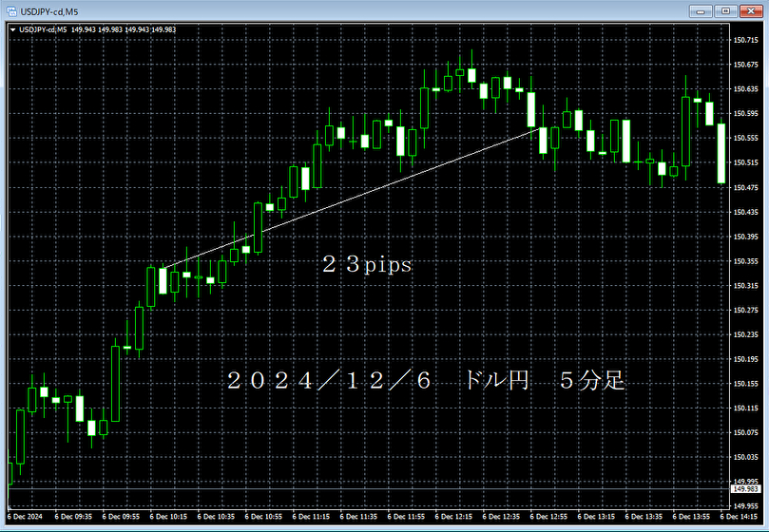Click the 150.435 price scale label
Viewport: 769px width, 532px height.
tap(745, 212)
